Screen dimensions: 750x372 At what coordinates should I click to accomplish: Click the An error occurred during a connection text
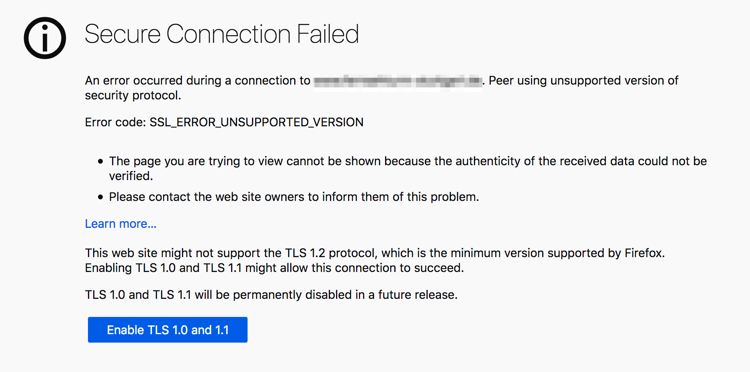pos(198,81)
